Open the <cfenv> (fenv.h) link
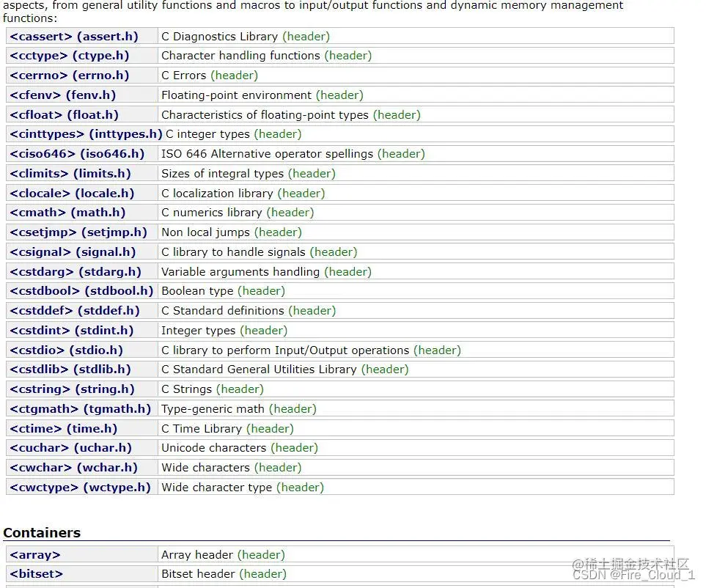The image size is (706, 588). click(x=62, y=95)
